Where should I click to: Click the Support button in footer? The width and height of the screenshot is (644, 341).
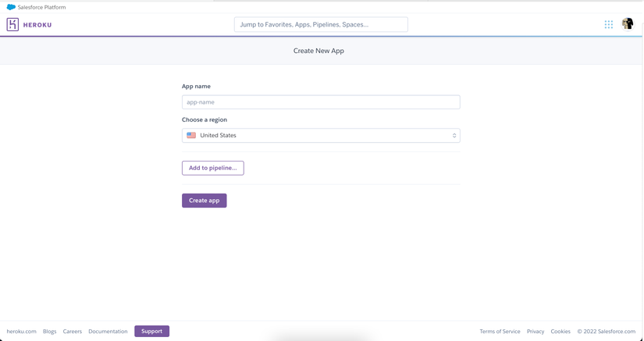(151, 332)
